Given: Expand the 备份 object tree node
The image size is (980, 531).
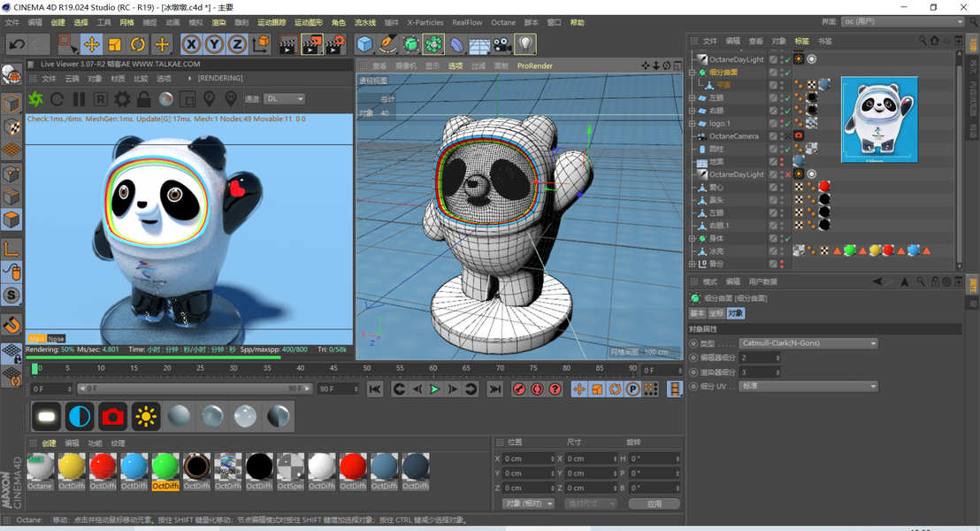Looking at the screenshot, I should pos(692,264).
